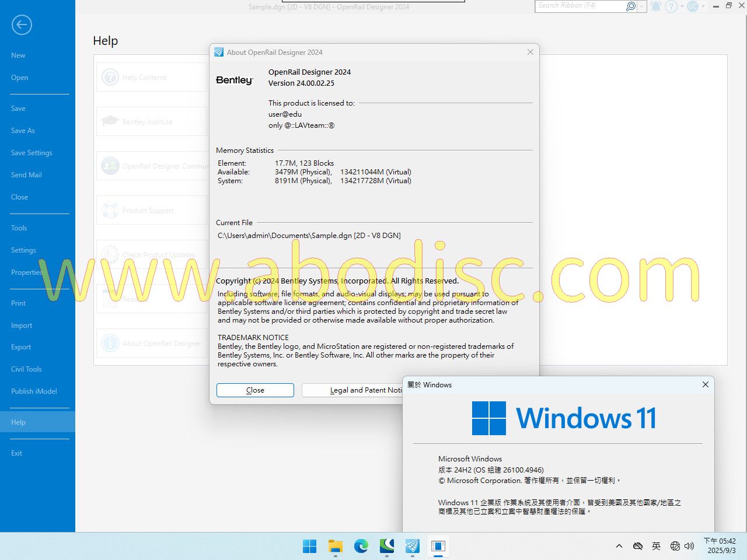This screenshot has width=747, height=560.
Task: Click the user account avatar icon
Action: coord(693,6)
